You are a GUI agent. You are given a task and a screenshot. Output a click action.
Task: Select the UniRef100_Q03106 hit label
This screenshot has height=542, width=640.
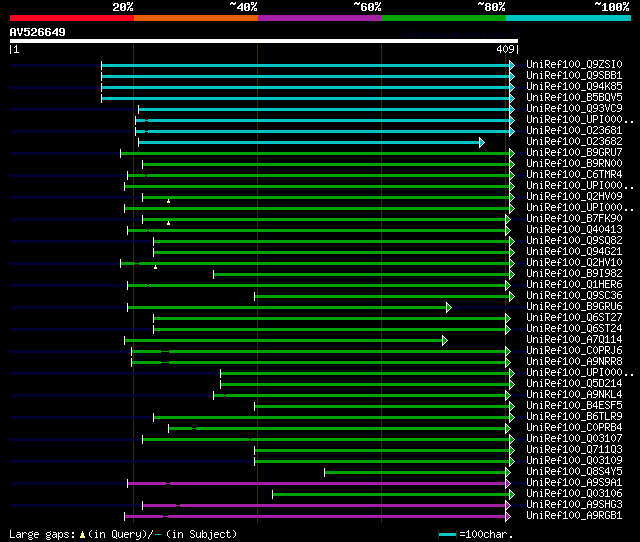[x=574, y=494]
